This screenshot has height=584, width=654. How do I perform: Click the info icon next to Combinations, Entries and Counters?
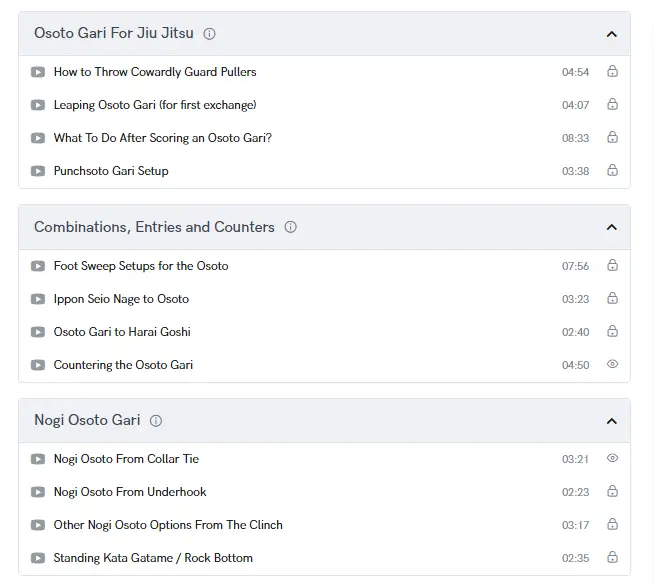(290, 228)
